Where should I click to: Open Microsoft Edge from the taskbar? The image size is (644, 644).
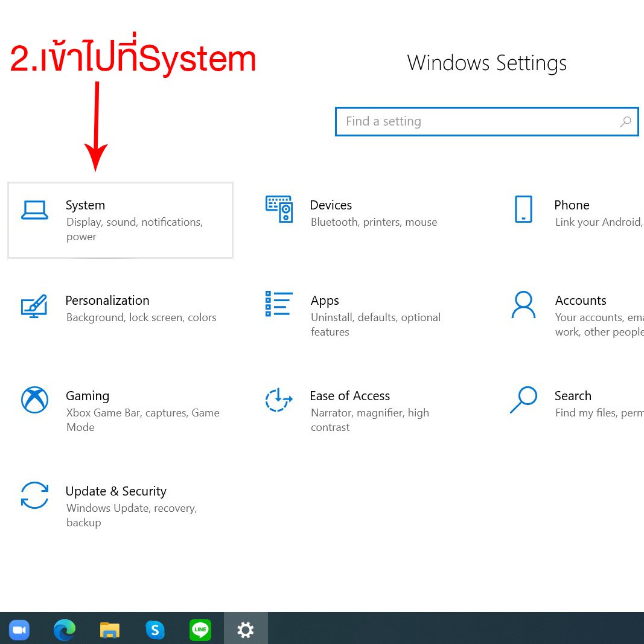65,630
